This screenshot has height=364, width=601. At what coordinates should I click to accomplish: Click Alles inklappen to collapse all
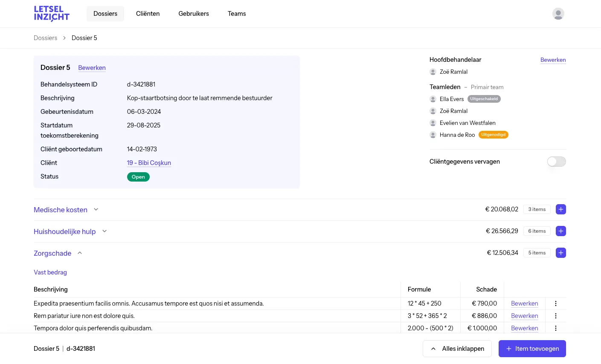coord(457,349)
